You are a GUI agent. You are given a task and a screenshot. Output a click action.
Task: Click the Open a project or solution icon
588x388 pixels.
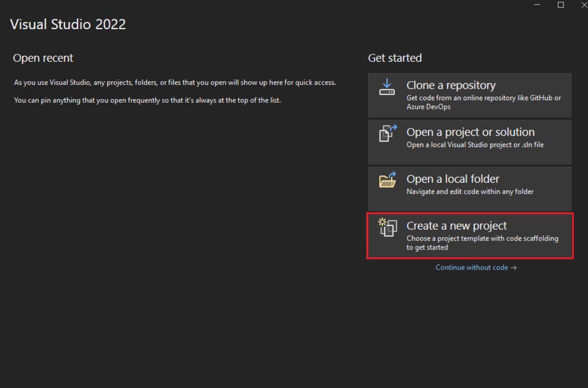coord(388,133)
